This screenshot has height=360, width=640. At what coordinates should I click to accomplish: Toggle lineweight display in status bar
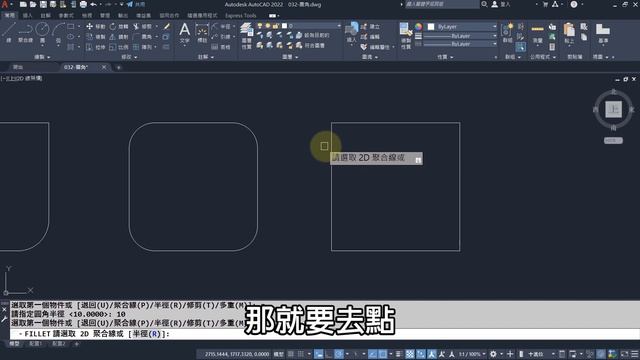[398, 354]
